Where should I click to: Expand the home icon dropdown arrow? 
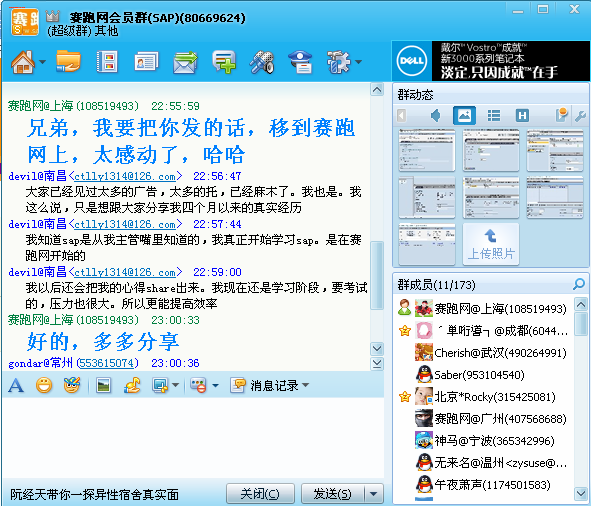42,62
